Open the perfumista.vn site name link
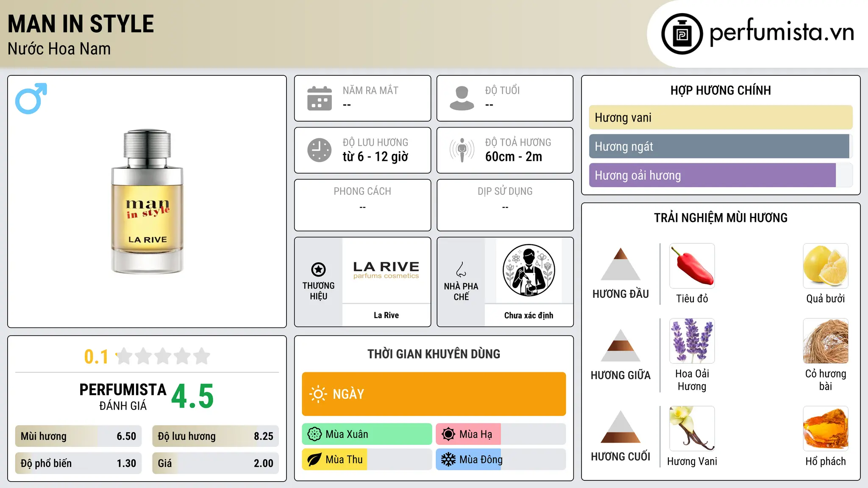This screenshot has height=488, width=868. coord(782,32)
